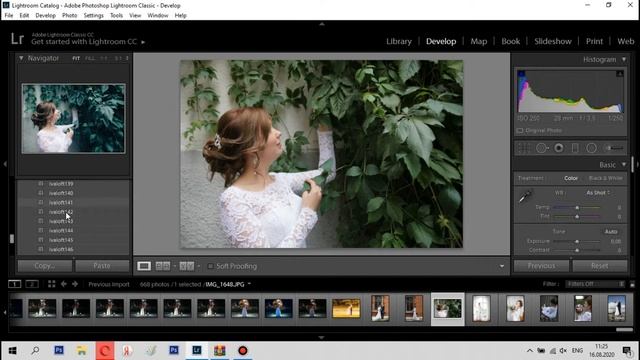Switch to Slideshow module
The height and width of the screenshot is (360, 640).
click(553, 41)
